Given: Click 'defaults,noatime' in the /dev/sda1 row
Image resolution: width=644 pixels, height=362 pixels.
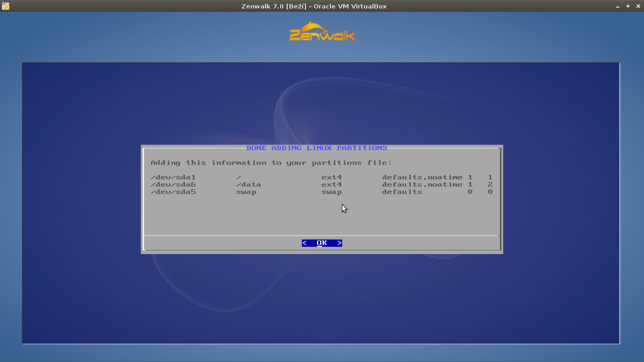Looking at the screenshot, I should pos(422,178).
